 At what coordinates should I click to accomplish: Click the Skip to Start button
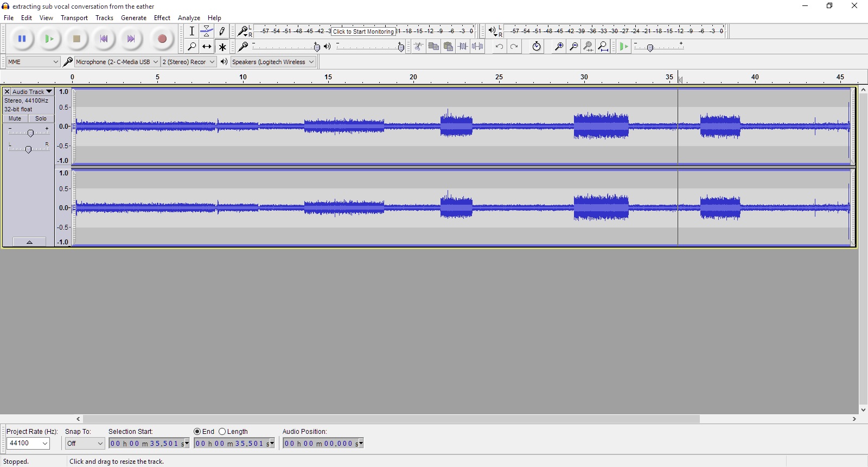(104, 39)
